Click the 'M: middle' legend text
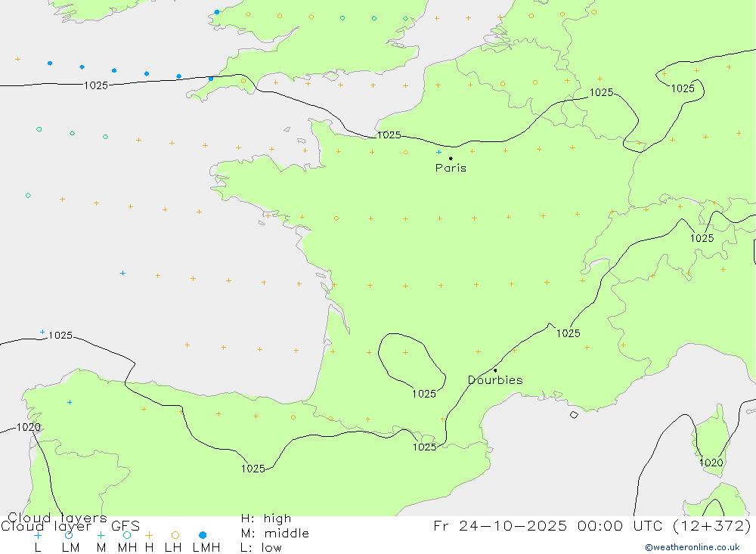Screen dimensions: 756x554 point(275,534)
